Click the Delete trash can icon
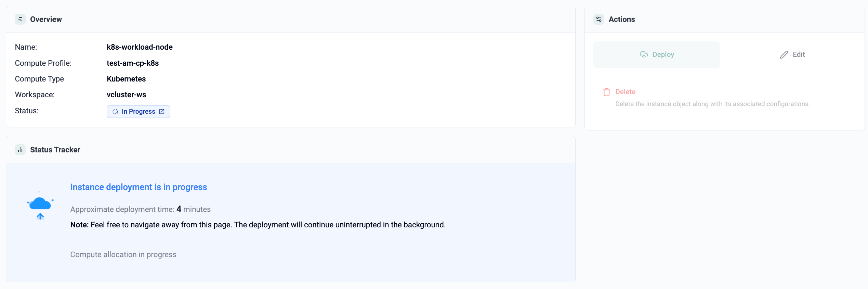Viewport: 868px width, 289px height. (x=607, y=92)
